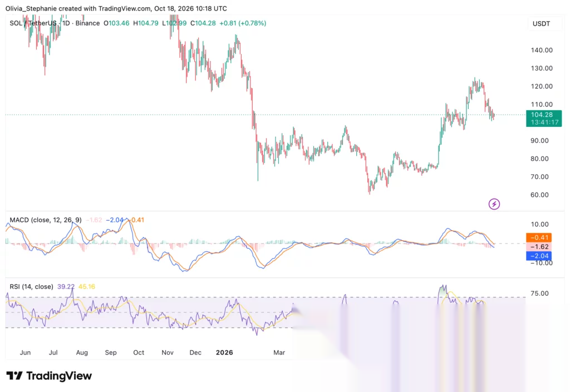This screenshot has height=392, width=570.
Task: Click the Oct time axis label
Action: pos(139,353)
